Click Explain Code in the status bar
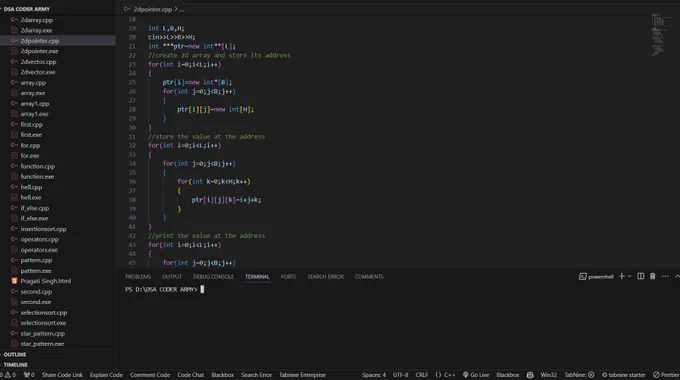Image resolution: width=680 pixels, height=380 pixels. (106, 375)
